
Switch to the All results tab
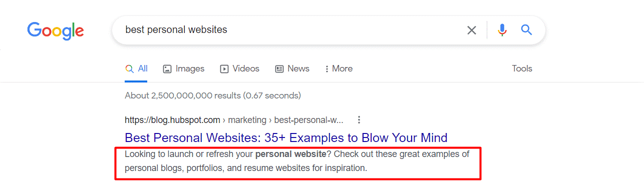pyautogui.click(x=143, y=69)
